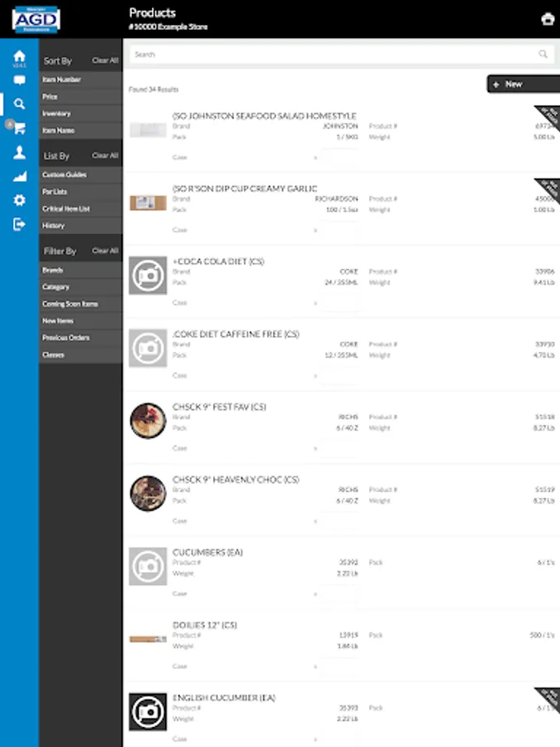Screen dimensions: 560x747
Task: Click quantity field for Cucumbers (EA)
Action: click(339, 594)
